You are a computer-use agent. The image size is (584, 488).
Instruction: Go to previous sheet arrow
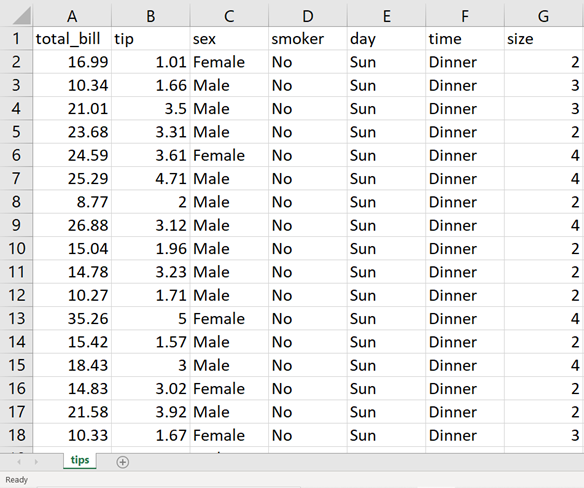tap(19, 462)
